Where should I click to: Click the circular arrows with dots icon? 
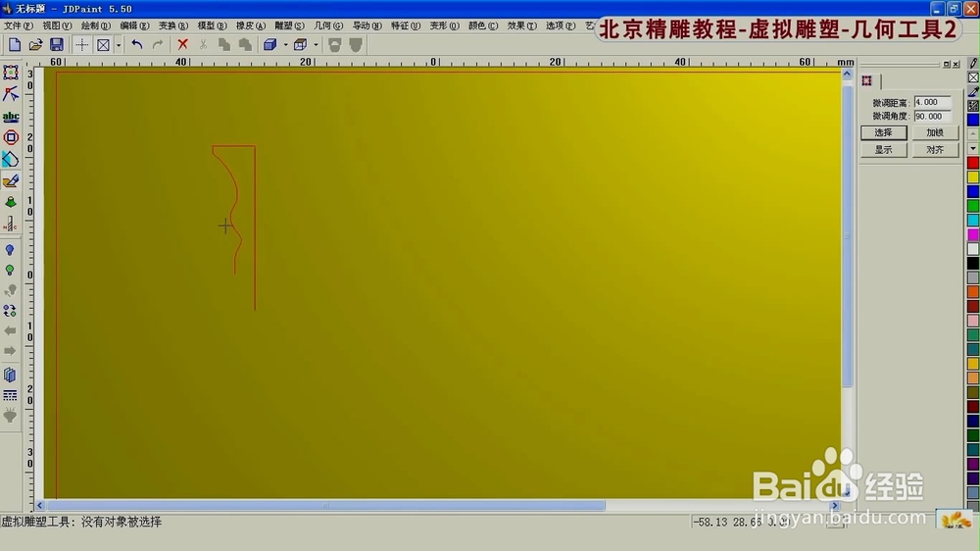point(10,311)
